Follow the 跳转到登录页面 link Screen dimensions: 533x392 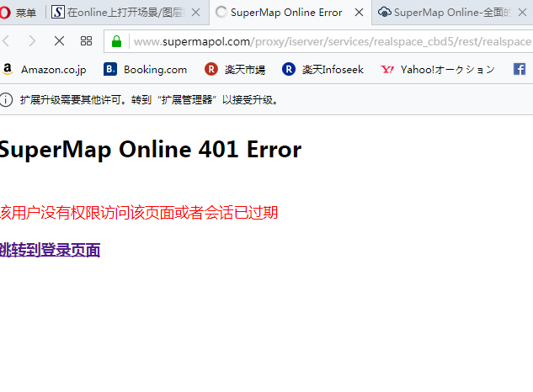(50, 251)
